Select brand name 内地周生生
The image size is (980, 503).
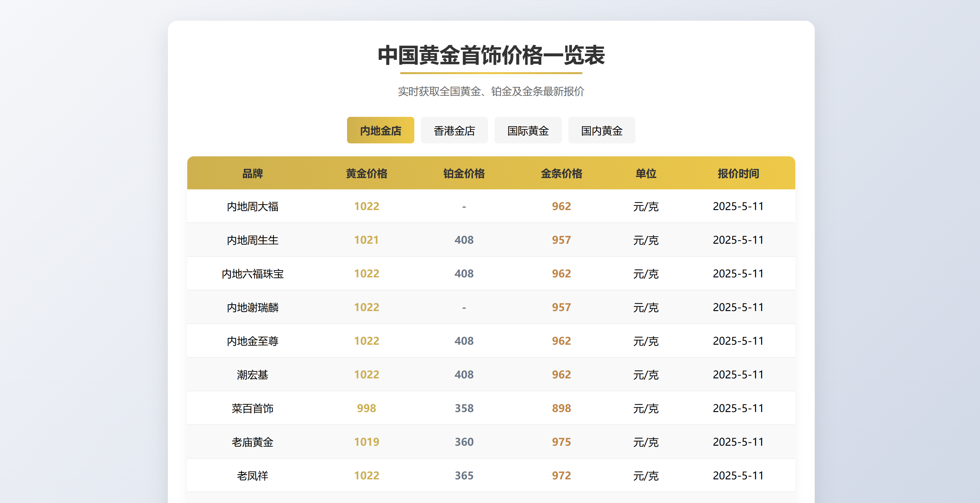[x=253, y=240]
